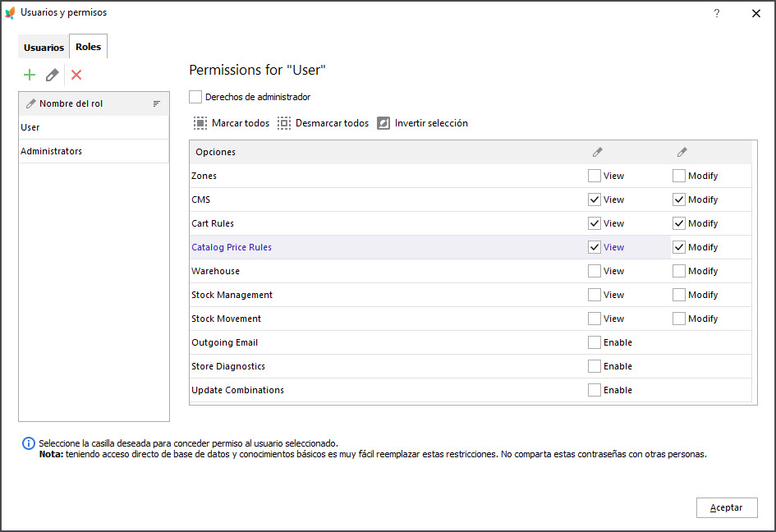This screenshot has width=776, height=532.
Task: Select the Store Diagnostics option row
Action: (471, 366)
